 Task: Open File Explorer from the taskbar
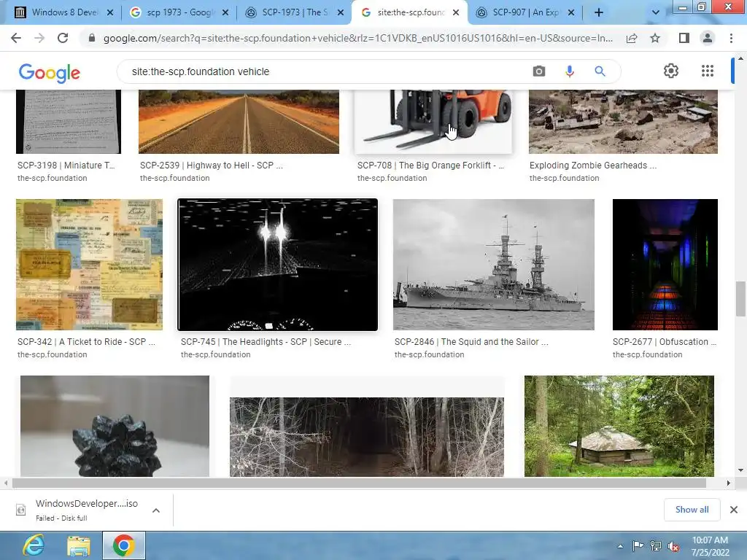[79, 545]
